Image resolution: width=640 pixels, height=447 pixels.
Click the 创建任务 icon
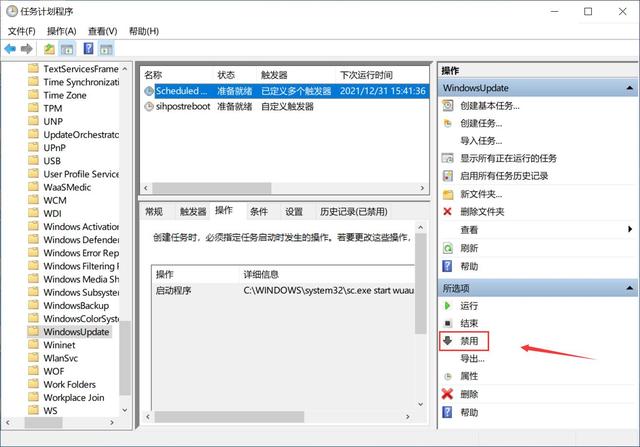[448, 123]
